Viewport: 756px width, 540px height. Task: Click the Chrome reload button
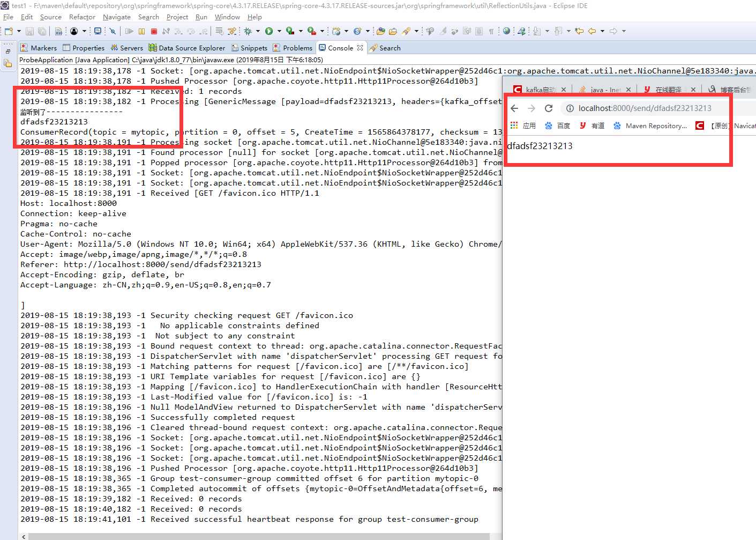click(x=549, y=108)
